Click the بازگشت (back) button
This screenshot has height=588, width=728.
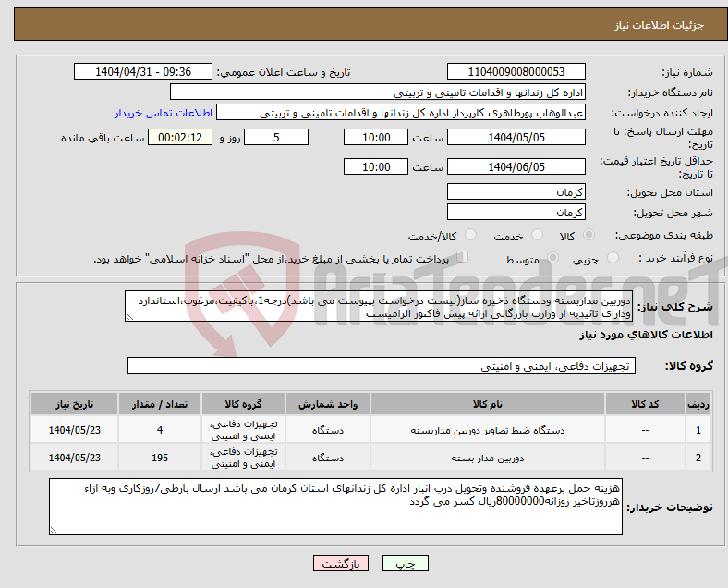tap(341, 563)
